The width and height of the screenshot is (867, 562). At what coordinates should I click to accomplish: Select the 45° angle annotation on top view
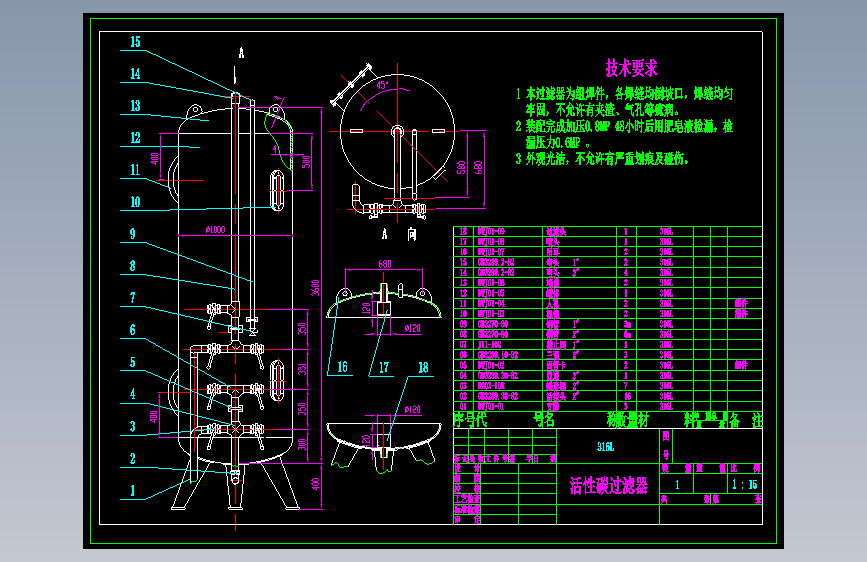382,85
